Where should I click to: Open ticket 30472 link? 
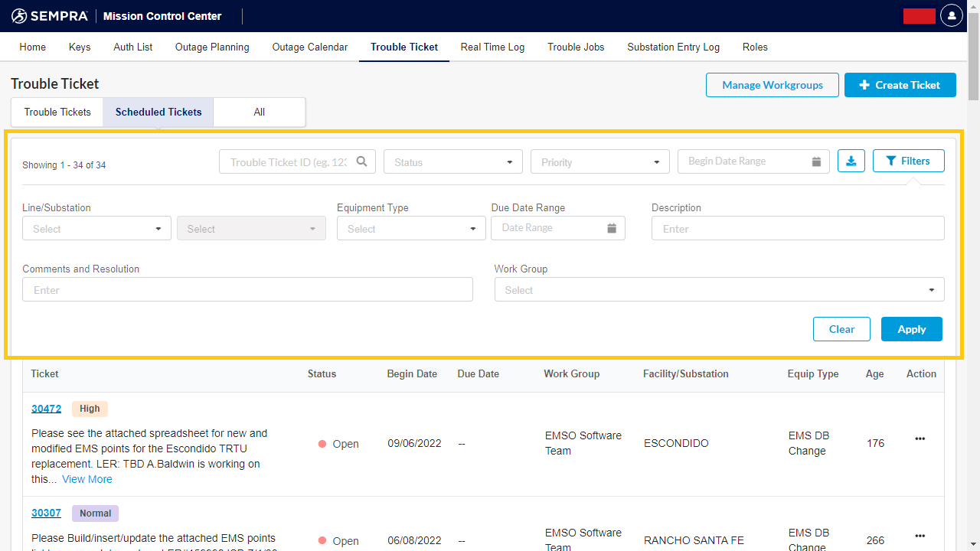pos(46,409)
